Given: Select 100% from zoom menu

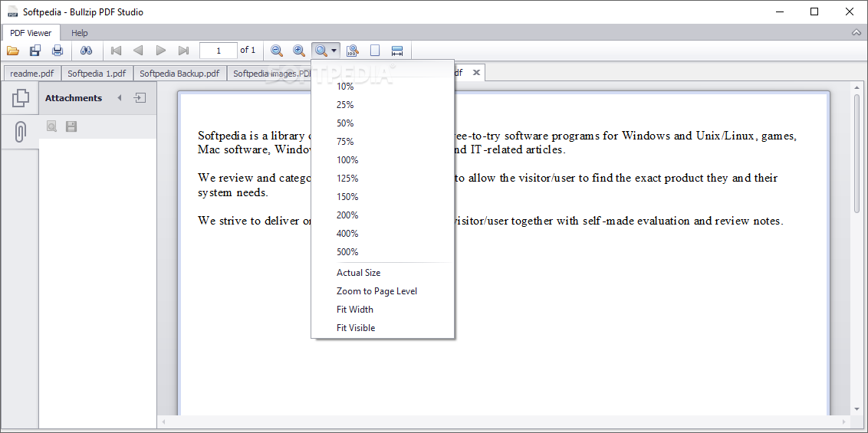Looking at the screenshot, I should pyautogui.click(x=383, y=160).
